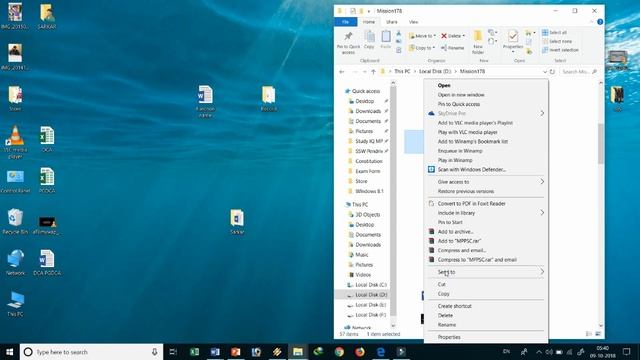The width and height of the screenshot is (640, 360).
Task: Click the Back navigation arrow
Action: [x=342, y=71]
